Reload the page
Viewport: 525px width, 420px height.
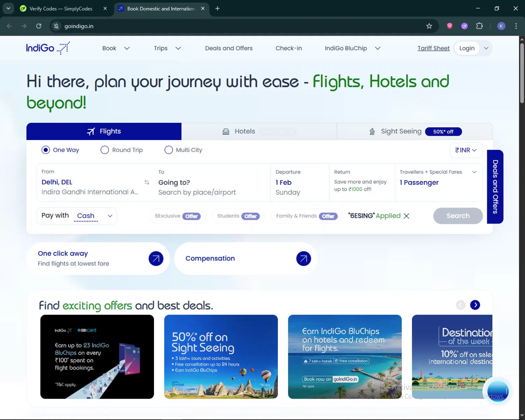click(38, 26)
